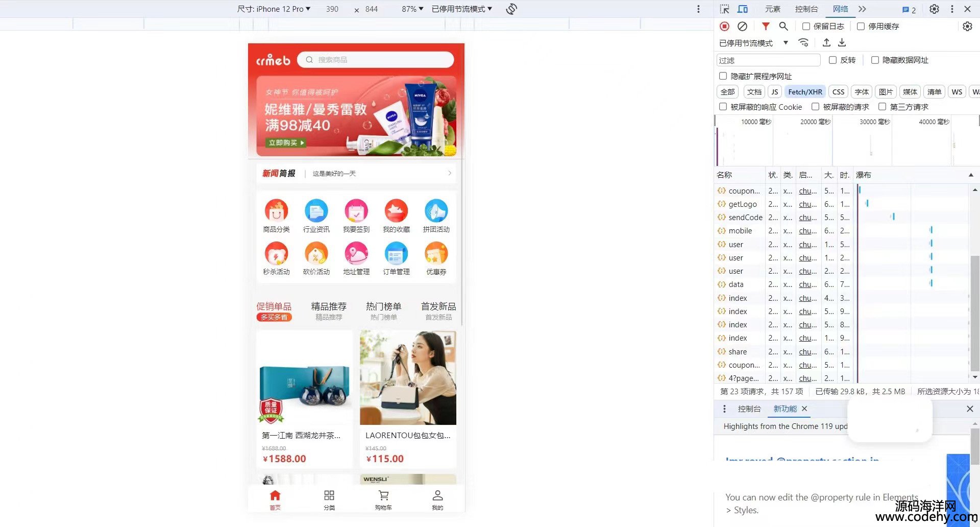Switch to the 控制台 tab in the bottom drawer
The image size is (980, 527).
click(x=749, y=409)
